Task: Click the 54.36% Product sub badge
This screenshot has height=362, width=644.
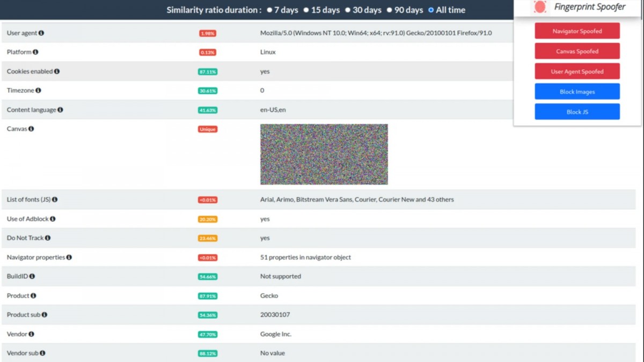Action: pos(208,315)
